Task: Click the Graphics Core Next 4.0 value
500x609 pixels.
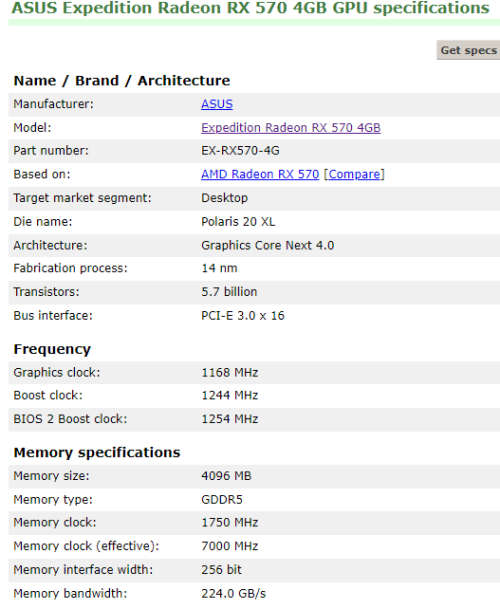Action: [x=267, y=245]
